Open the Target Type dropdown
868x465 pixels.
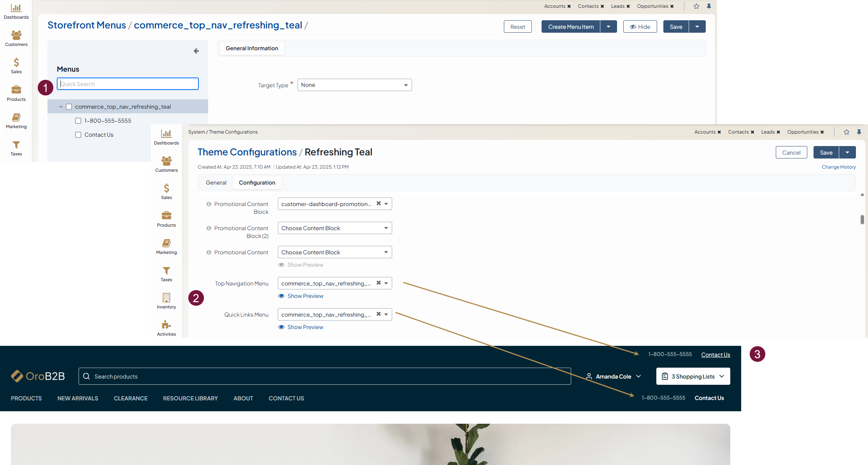tap(354, 85)
